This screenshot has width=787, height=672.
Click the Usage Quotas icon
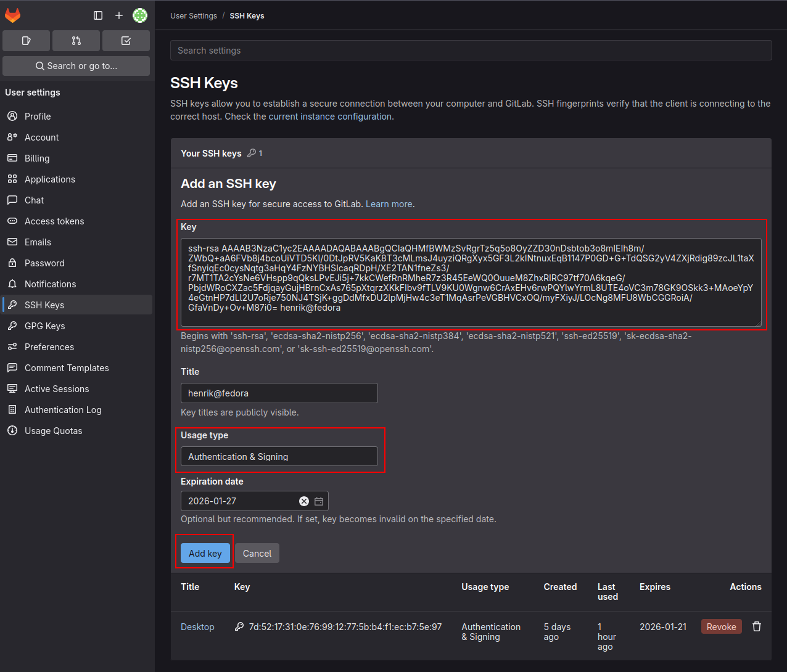coord(12,430)
